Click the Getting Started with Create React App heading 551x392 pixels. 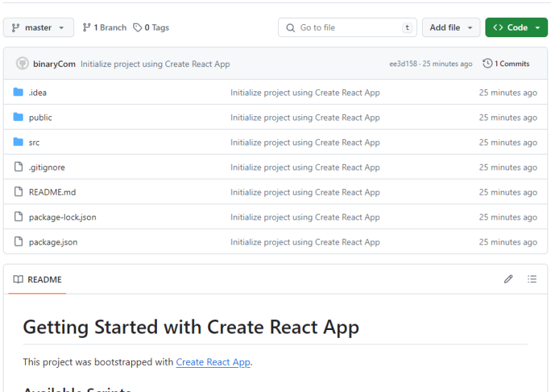(x=191, y=327)
